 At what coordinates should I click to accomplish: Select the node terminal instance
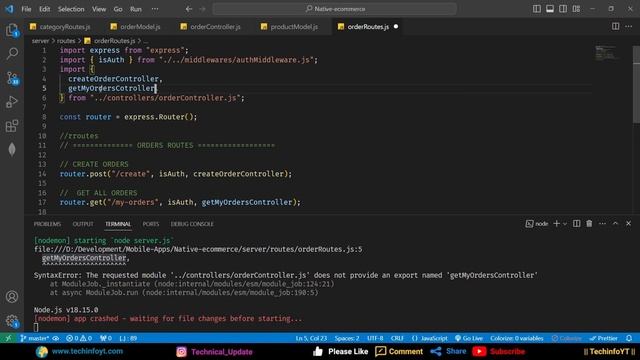pos(537,224)
